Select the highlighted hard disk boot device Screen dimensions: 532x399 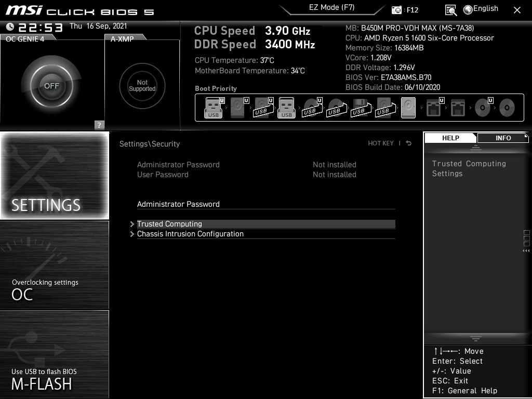tap(408, 108)
